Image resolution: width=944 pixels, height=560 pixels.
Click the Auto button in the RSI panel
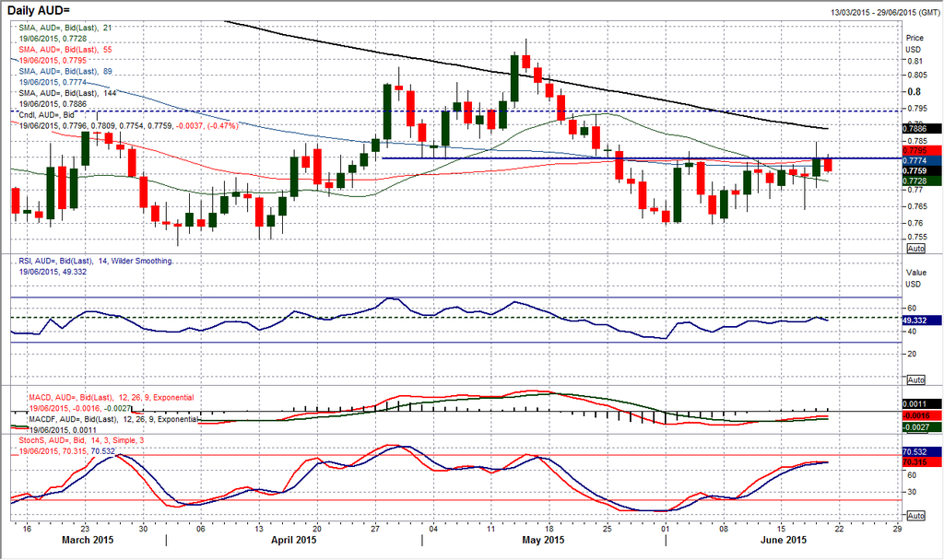click(915, 380)
